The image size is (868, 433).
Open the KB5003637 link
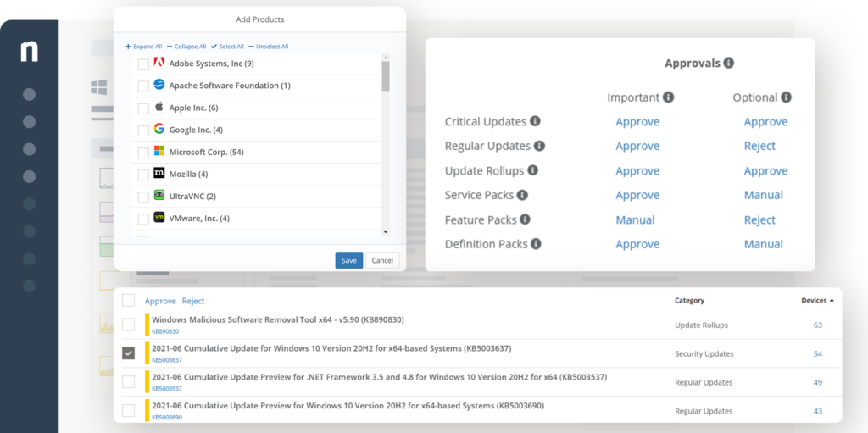(167, 360)
